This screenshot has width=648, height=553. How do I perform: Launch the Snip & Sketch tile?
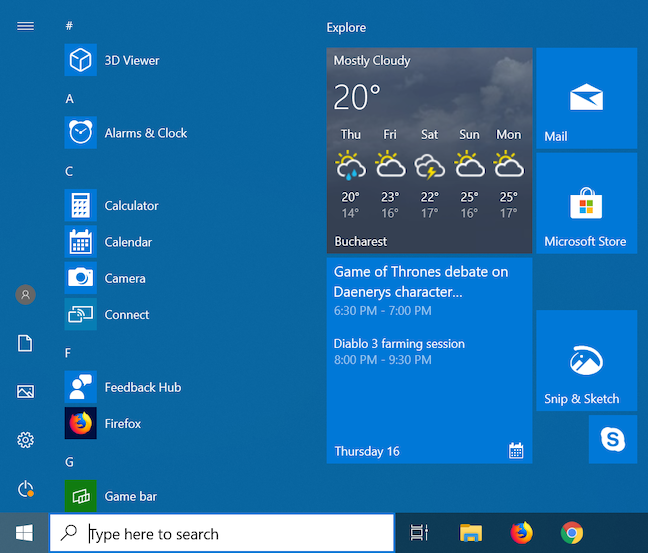586,360
